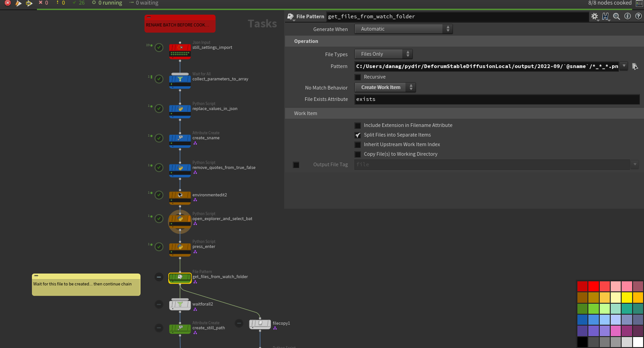
Task: Uncheck Split Files into Separate Items
Action: 358,135
